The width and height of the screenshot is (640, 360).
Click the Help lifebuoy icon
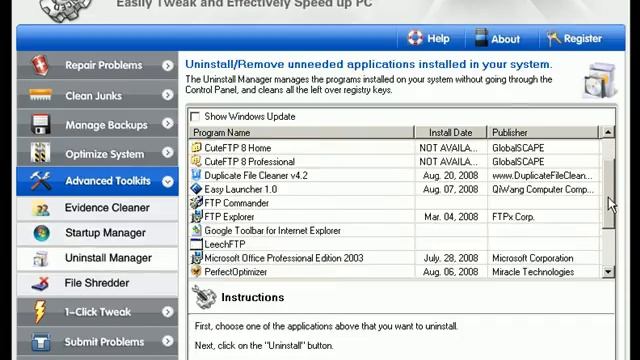(415, 38)
